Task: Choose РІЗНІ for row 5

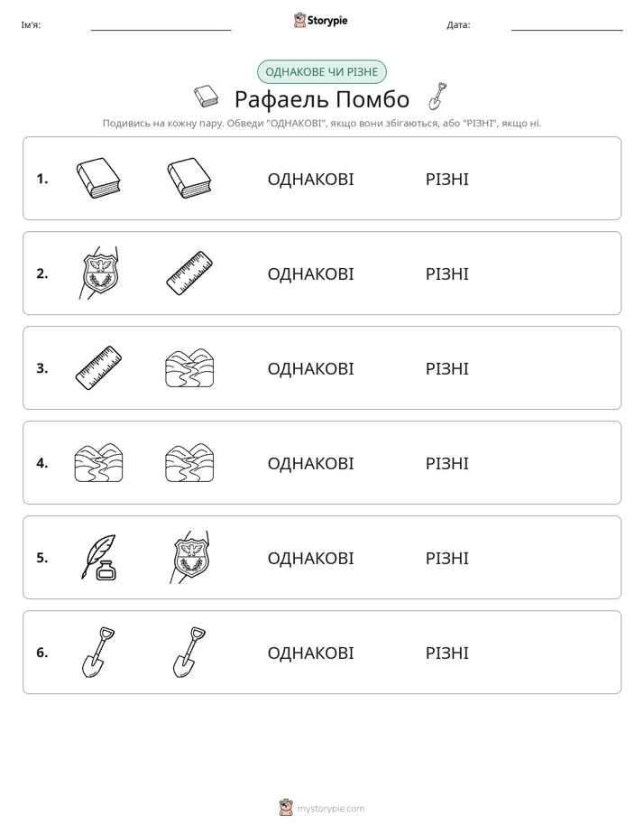Action: [x=446, y=558]
